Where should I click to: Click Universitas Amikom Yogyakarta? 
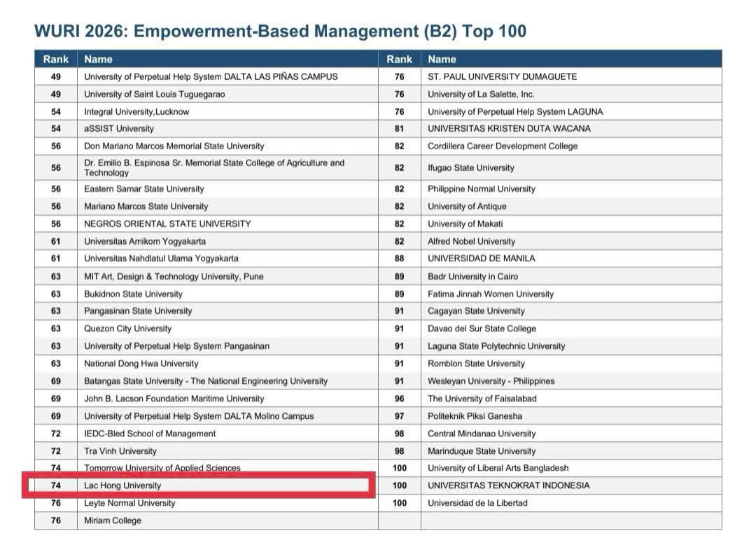(145, 241)
